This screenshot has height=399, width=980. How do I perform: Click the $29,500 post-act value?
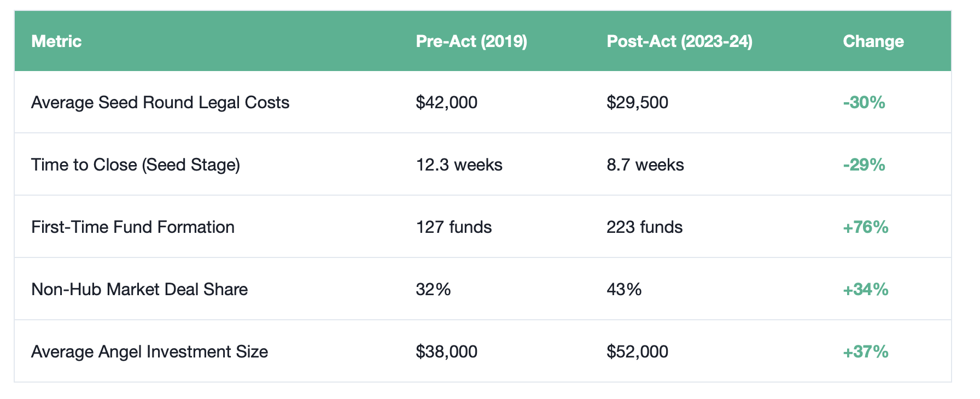[x=637, y=103]
